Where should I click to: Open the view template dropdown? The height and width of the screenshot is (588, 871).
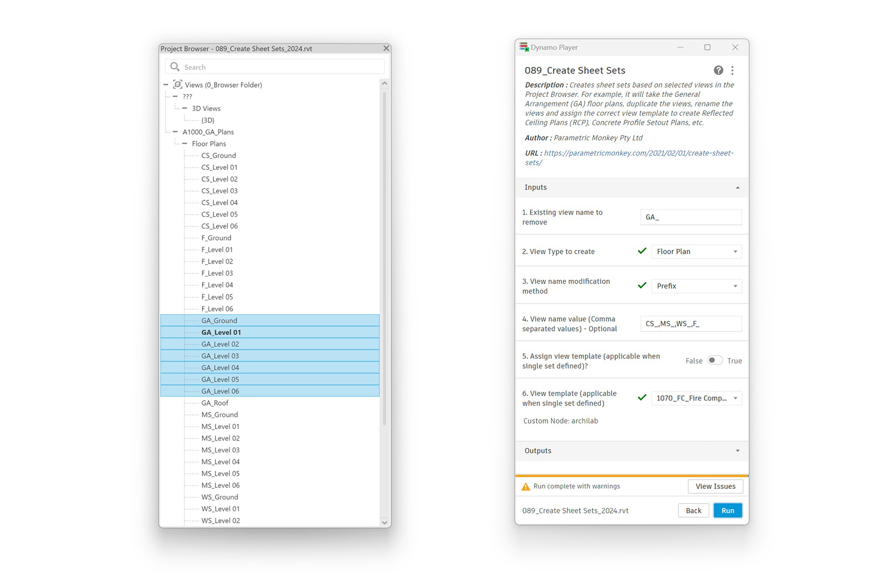(x=696, y=398)
